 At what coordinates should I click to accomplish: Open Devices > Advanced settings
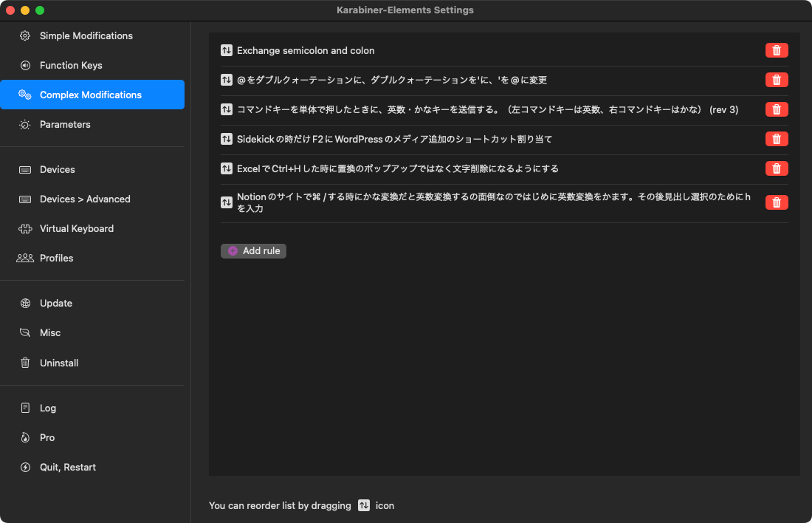(92, 199)
